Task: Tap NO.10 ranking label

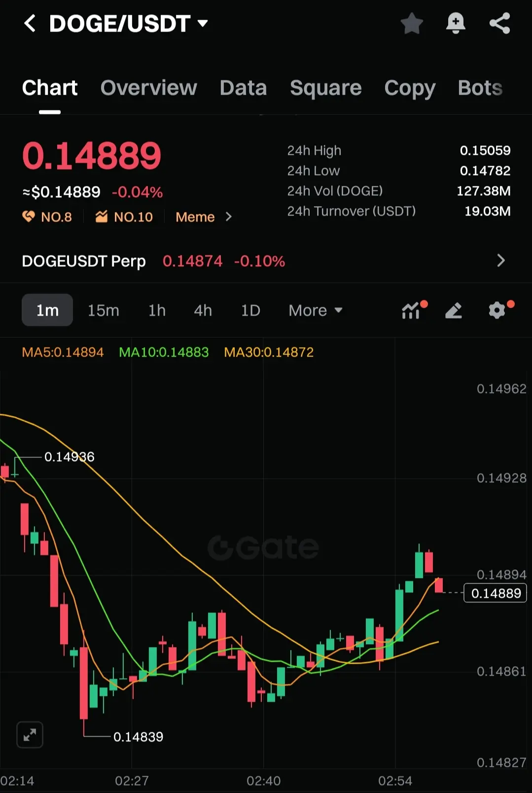Action: point(133,217)
